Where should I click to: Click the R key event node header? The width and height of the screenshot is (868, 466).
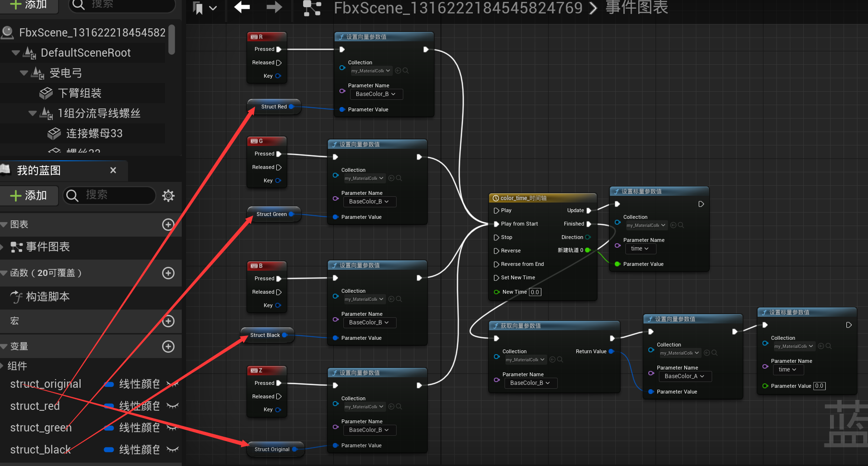pos(267,37)
